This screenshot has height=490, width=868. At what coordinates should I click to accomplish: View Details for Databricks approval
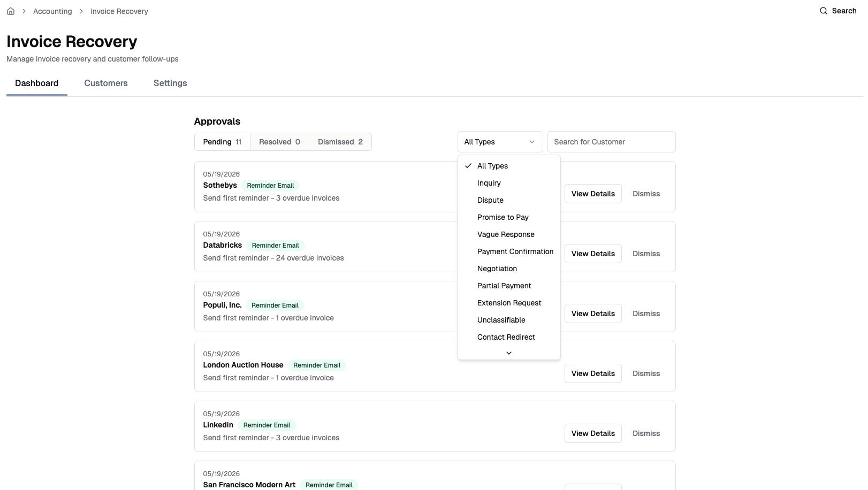(593, 254)
